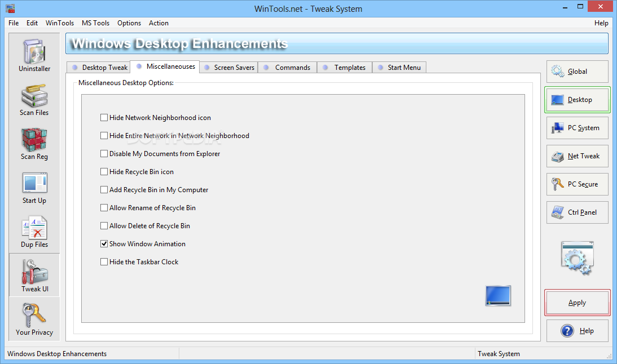Open the Action menu
This screenshot has height=364, width=617.
tap(158, 23)
